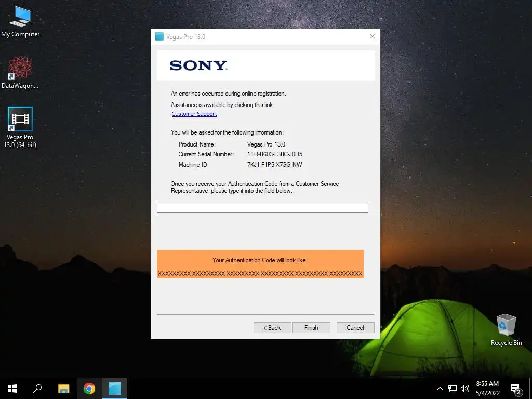Click 'Your Authentication Code will look like:' text
This screenshot has height=399, width=532.
pyautogui.click(x=260, y=260)
